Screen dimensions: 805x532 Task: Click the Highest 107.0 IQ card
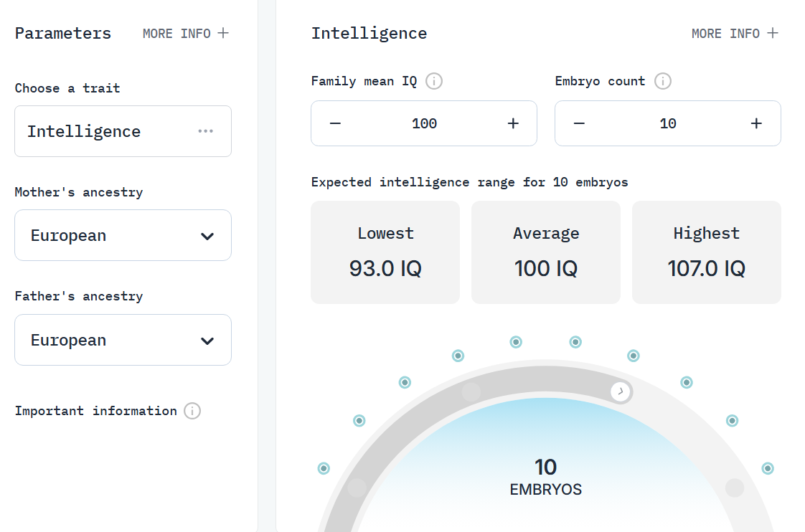pos(707,252)
